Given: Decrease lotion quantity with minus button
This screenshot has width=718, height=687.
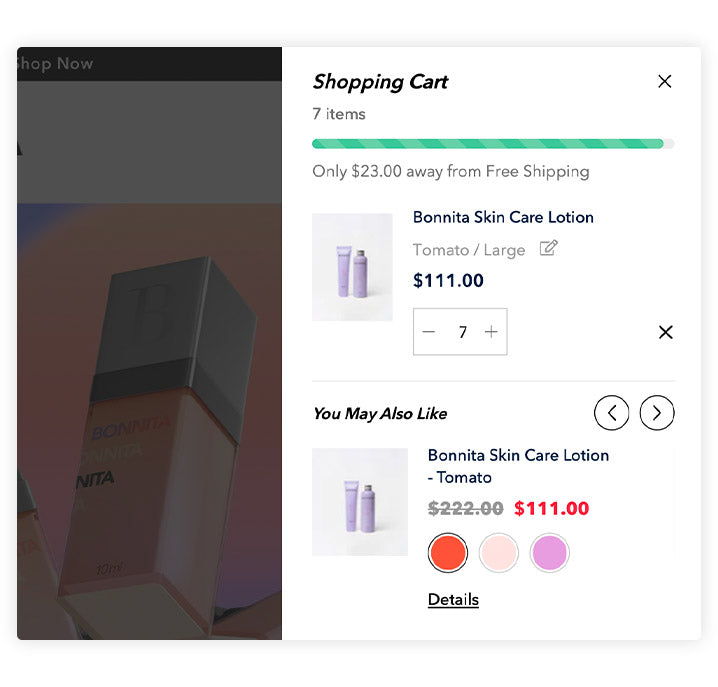Looking at the screenshot, I should (429, 332).
